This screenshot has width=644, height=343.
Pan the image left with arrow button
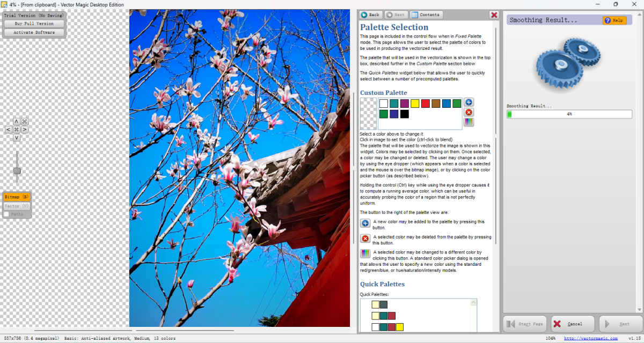coord(9,130)
